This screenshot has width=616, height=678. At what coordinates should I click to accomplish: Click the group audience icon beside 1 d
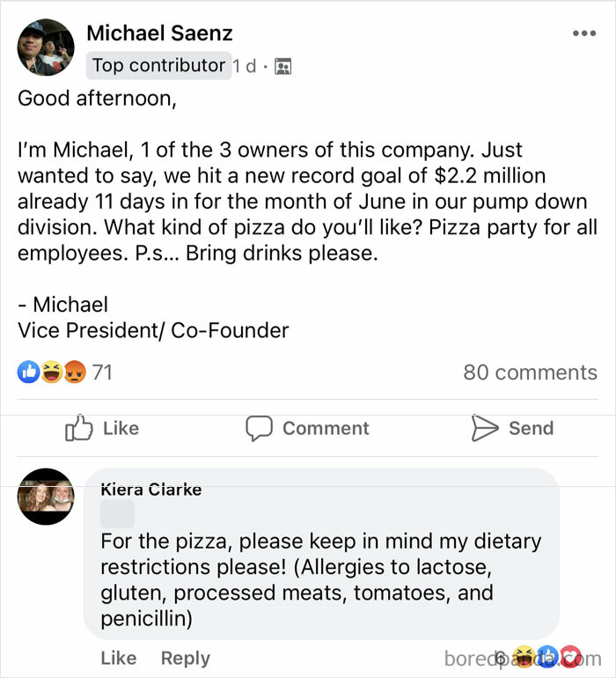click(282, 66)
